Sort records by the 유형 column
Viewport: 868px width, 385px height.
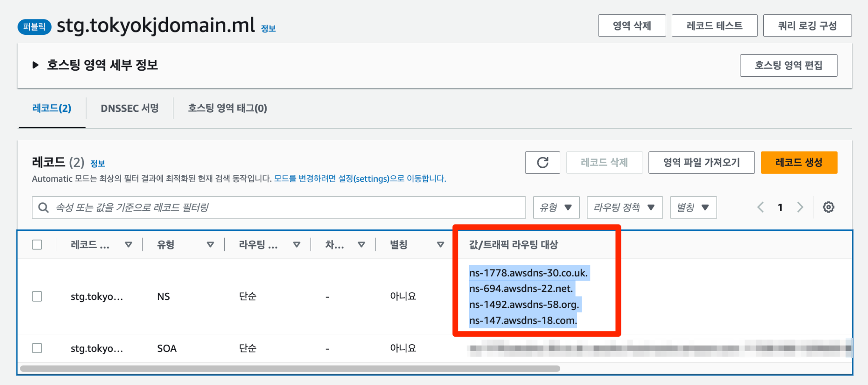[x=209, y=244]
